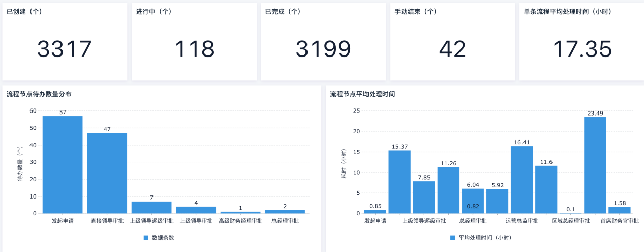Select the 直接领导审批 bar showing 47

click(x=107, y=173)
